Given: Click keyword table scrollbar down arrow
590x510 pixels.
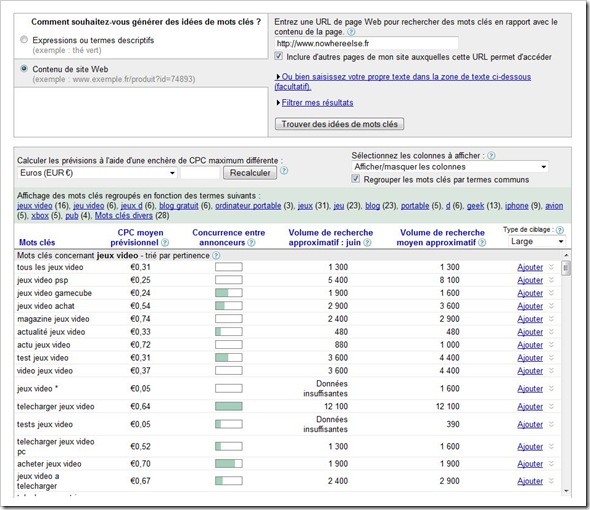Looking at the screenshot, I should pos(566,491).
